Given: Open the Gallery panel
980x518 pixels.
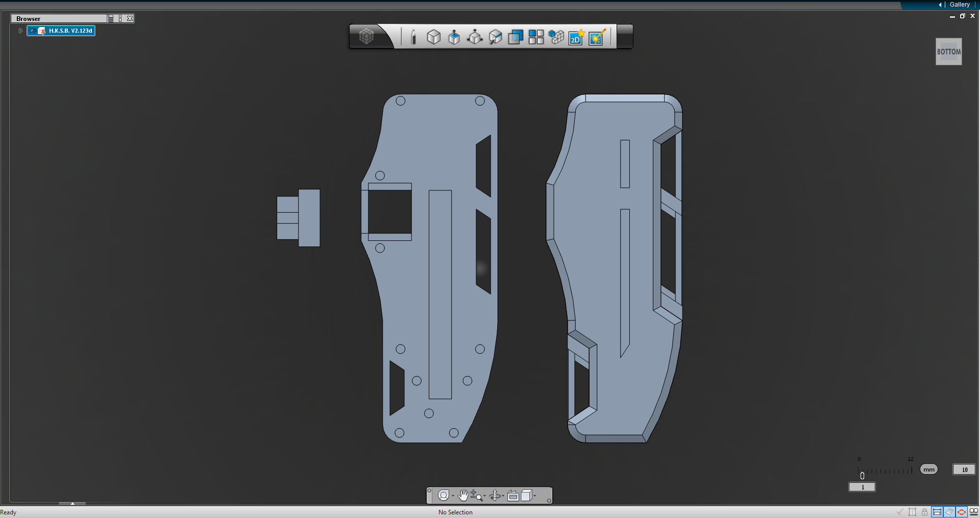Looking at the screenshot, I should 959,5.
